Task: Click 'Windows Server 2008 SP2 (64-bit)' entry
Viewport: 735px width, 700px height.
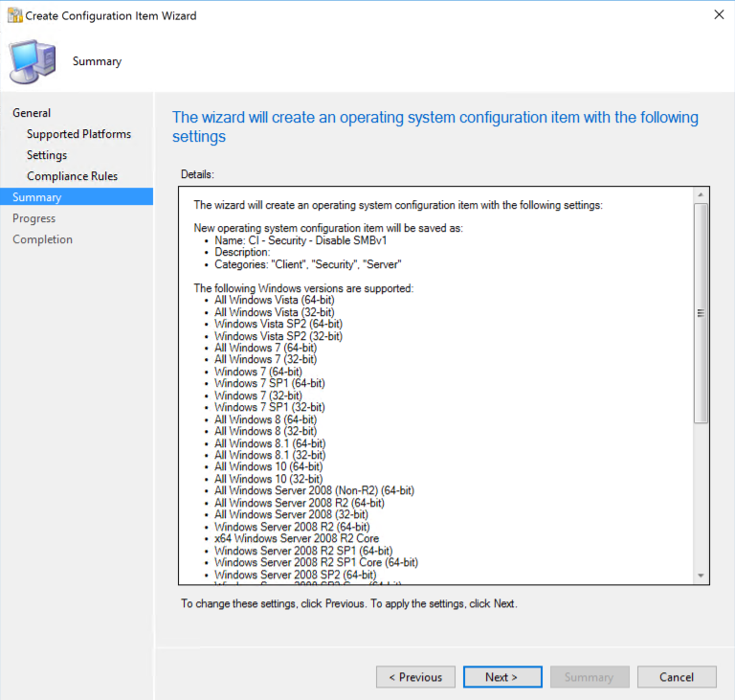Action: [x=296, y=575]
